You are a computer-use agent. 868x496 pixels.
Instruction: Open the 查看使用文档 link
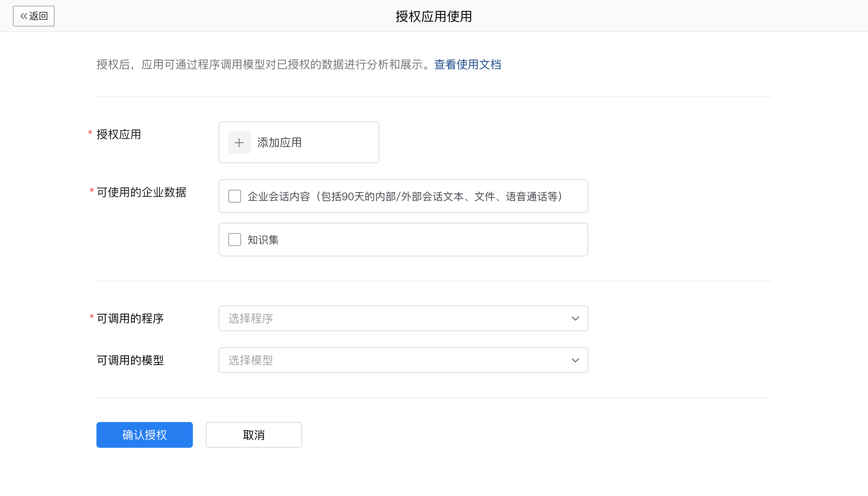coord(467,64)
